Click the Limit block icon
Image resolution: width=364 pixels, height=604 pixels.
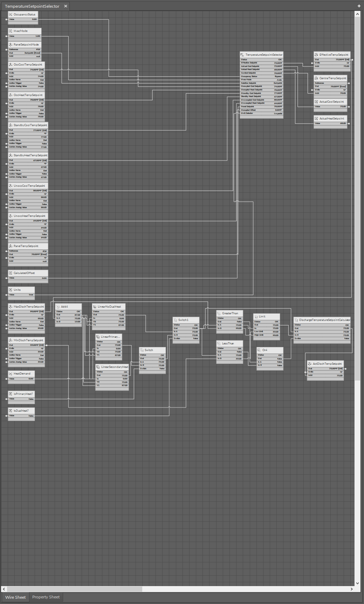(x=256, y=317)
